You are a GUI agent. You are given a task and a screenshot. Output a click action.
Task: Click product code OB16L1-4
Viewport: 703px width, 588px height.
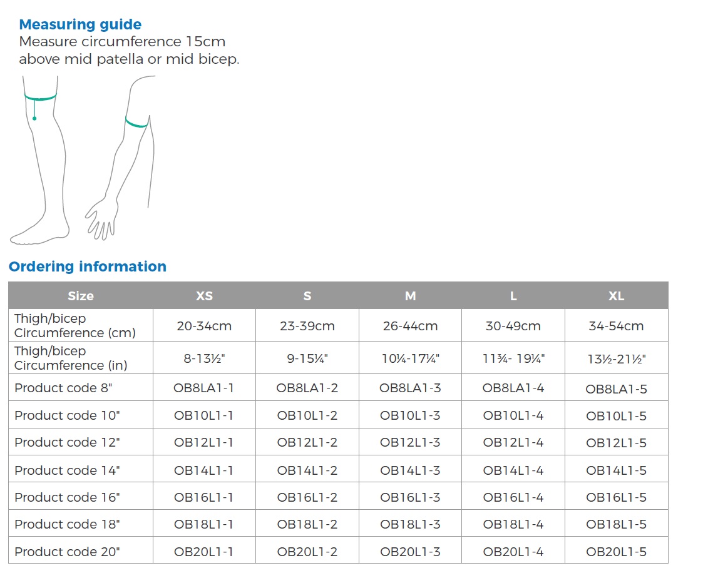pyautogui.click(x=513, y=497)
